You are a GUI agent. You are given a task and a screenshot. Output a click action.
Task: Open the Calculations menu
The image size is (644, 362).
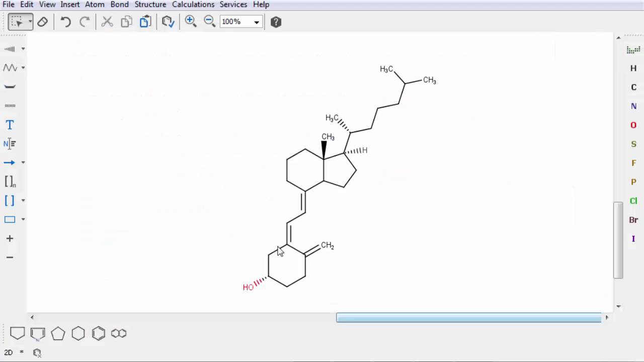[193, 5]
